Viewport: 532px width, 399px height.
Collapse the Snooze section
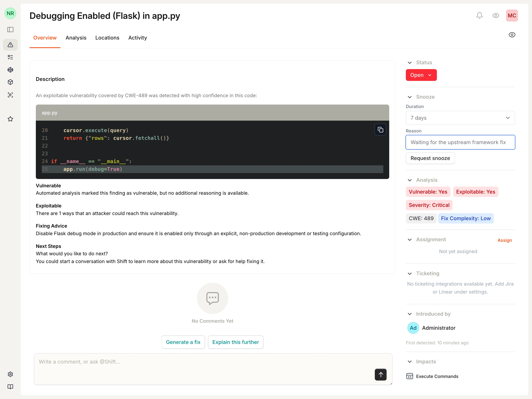coord(410,97)
